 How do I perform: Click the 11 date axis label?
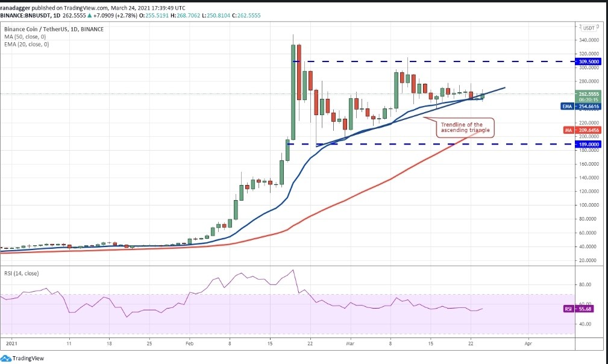click(x=69, y=344)
